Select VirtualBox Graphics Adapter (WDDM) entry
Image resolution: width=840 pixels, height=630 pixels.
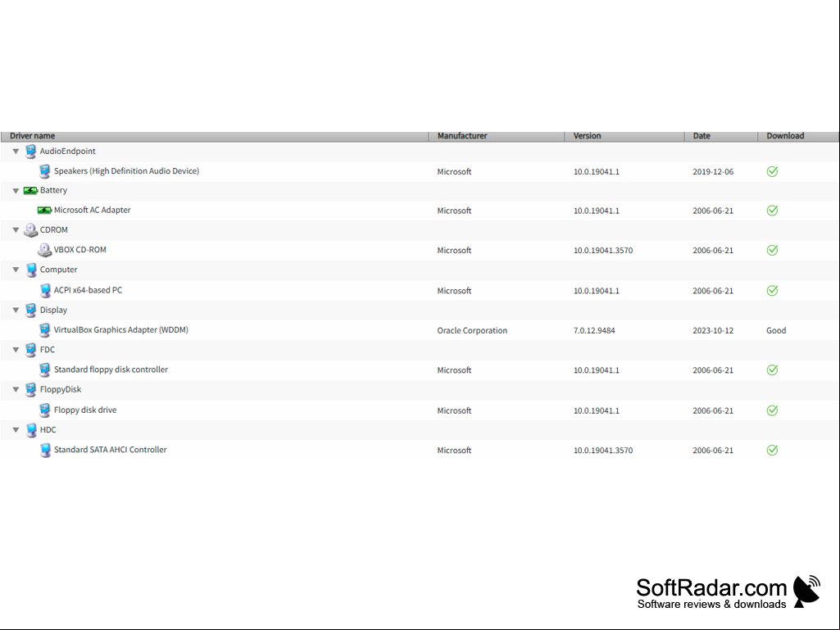(121, 330)
